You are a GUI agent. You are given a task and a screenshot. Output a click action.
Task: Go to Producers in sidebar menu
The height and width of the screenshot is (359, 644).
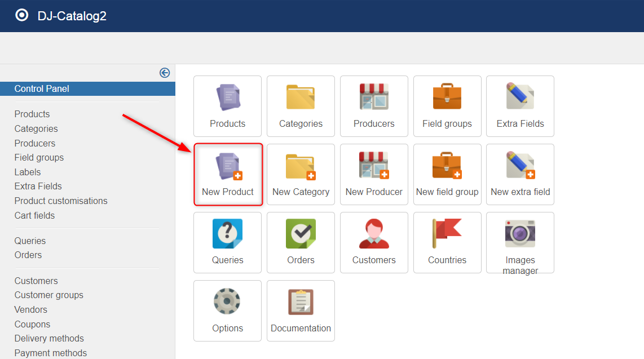[x=35, y=143]
